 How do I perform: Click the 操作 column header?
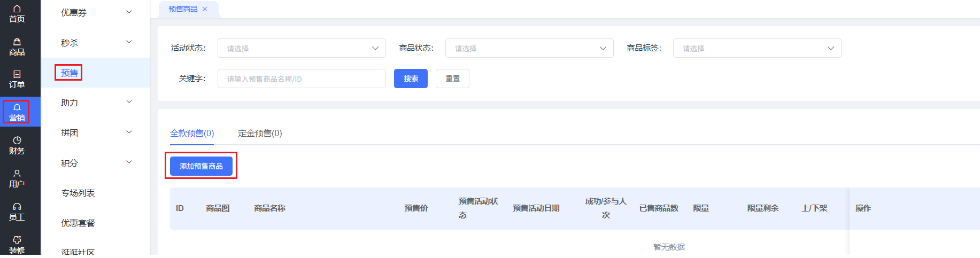[863, 208]
